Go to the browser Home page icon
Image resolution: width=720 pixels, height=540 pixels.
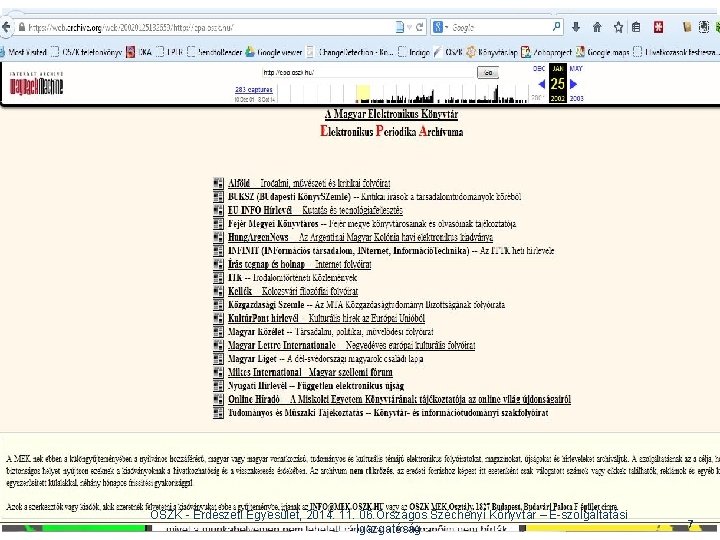point(597,27)
